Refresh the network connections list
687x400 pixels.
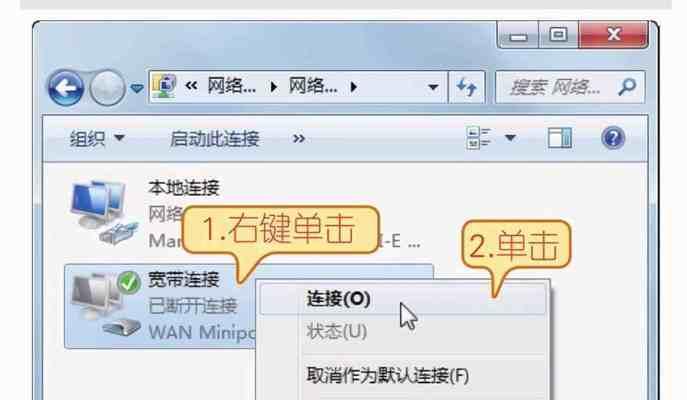pyautogui.click(x=467, y=87)
